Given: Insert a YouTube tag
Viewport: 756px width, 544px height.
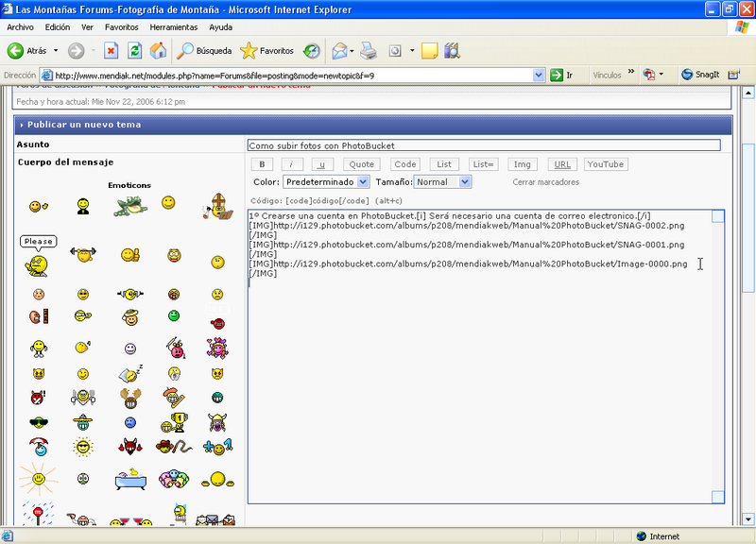Looking at the screenshot, I should [x=606, y=164].
